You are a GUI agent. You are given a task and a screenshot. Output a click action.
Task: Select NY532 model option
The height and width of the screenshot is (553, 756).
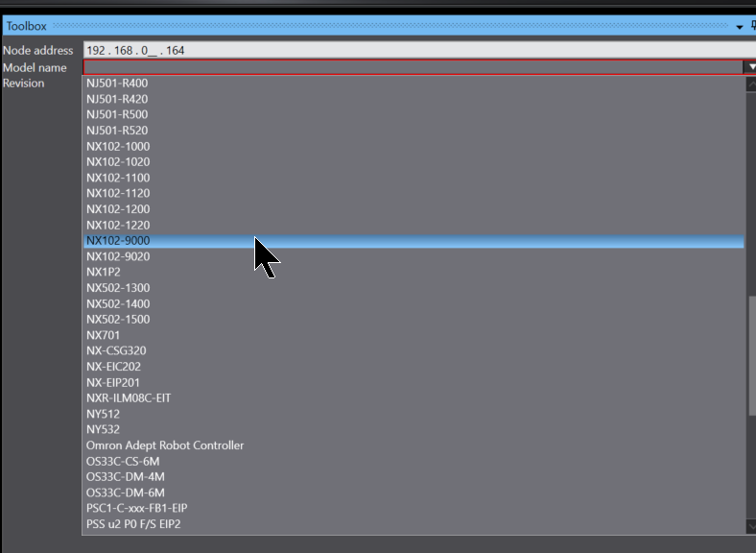coord(103,429)
